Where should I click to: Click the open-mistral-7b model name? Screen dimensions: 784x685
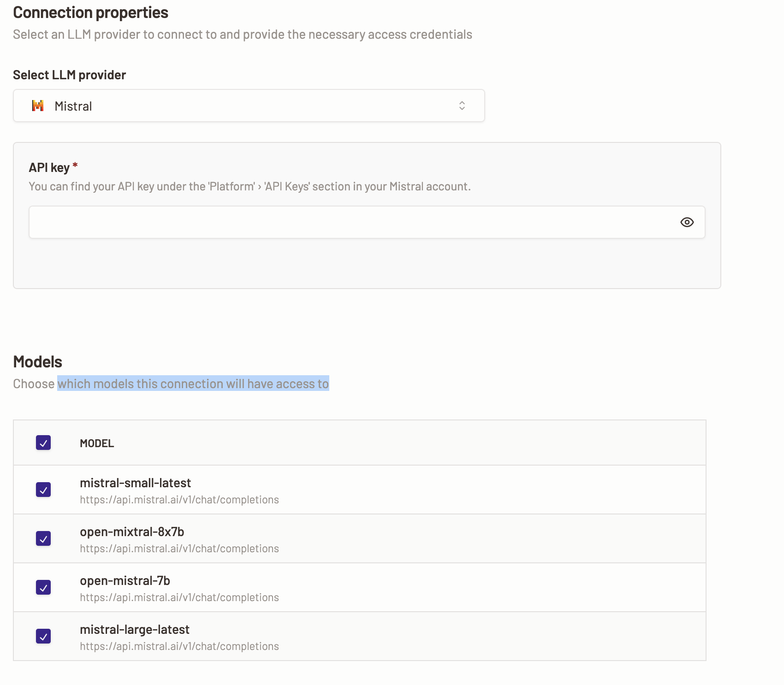pos(125,580)
